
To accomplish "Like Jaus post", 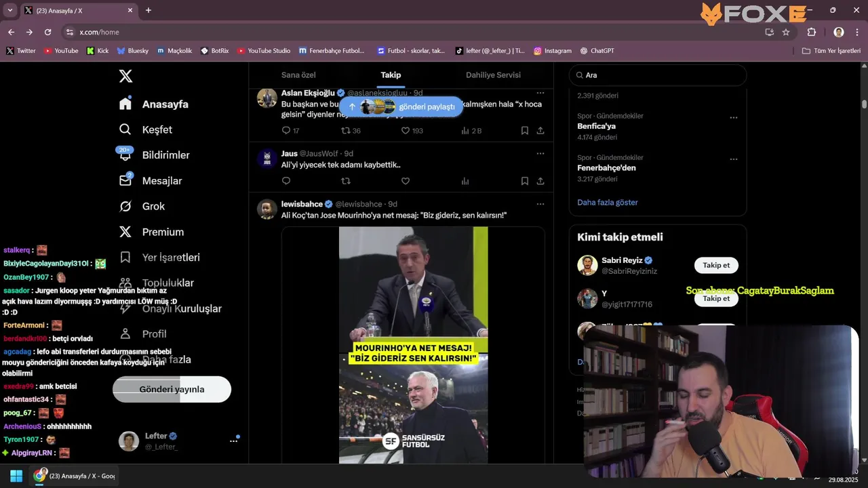I will pos(406,181).
